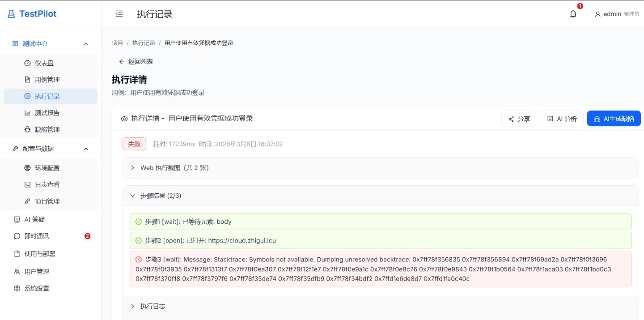
Task: Click the red badge 1 on the bell
Action: click(580, 6)
